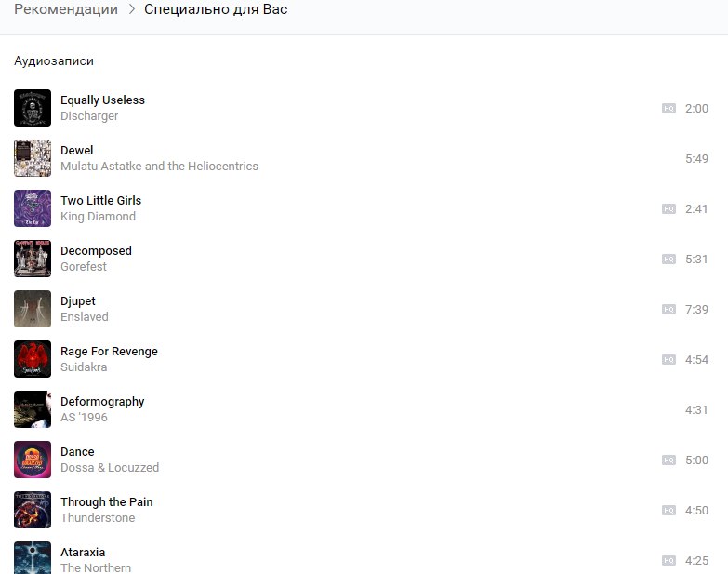Open Thunderstone artist link
Image resolution: width=728 pixels, height=574 pixels.
tap(98, 518)
